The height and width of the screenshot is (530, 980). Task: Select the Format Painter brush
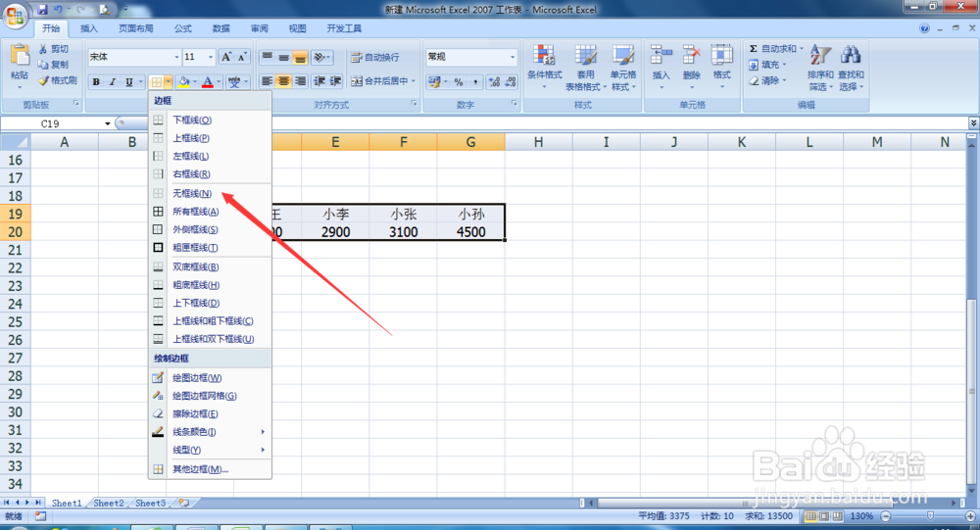click(x=43, y=80)
